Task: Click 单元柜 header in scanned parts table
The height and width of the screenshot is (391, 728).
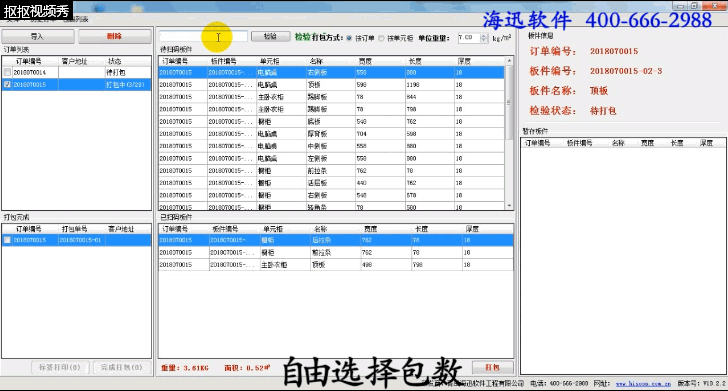Action: 273,229
